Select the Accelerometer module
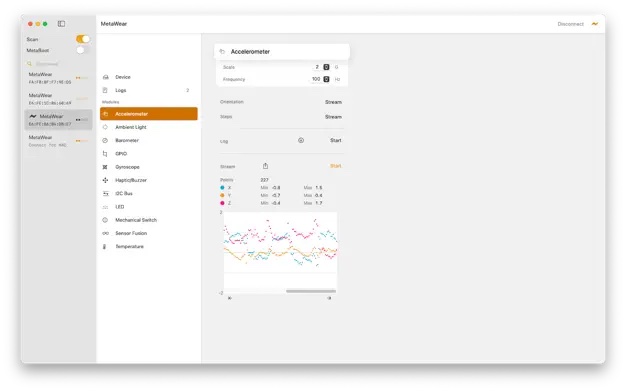The width and height of the screenshot is (626, 391). pyautogui.click(x=149, y=114)
